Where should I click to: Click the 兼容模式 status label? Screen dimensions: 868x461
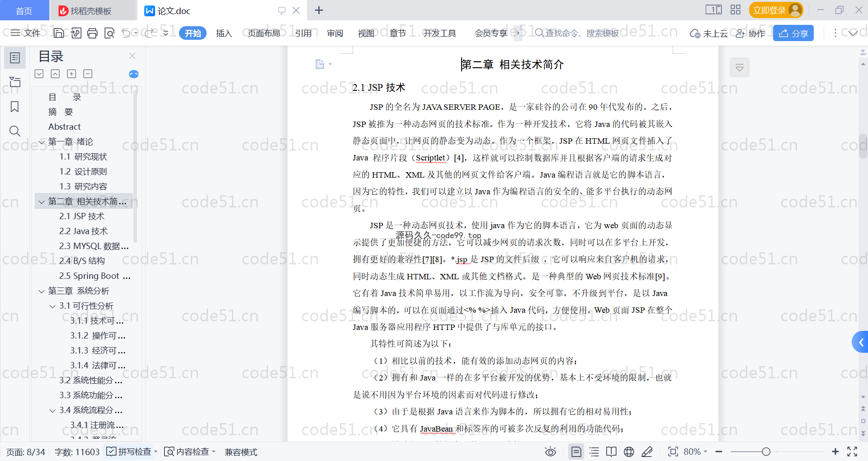tap(241, 452)
